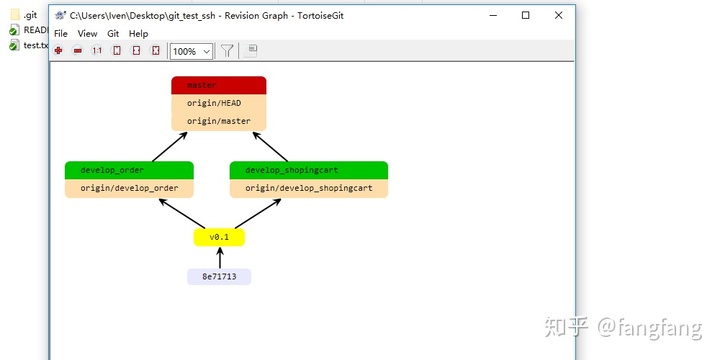Open the Help menu
Screen dimensions: 720x360
[138, 34]
